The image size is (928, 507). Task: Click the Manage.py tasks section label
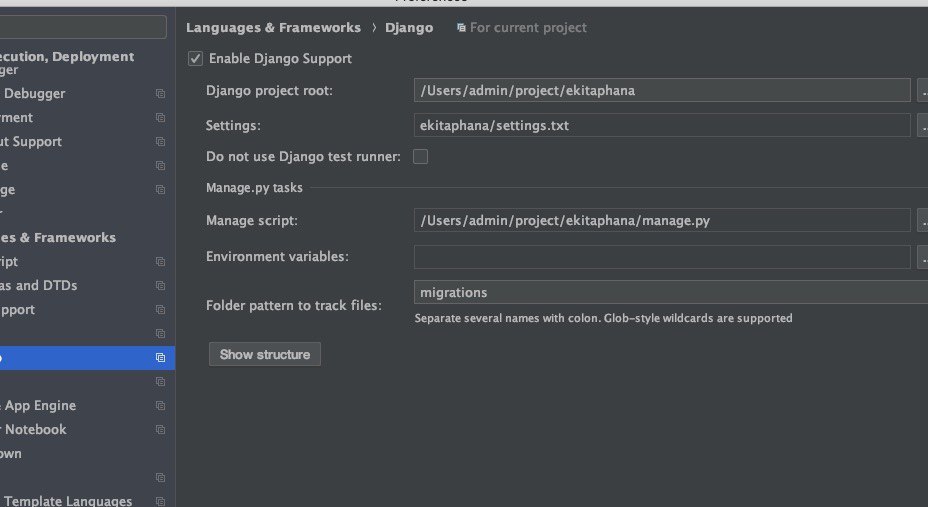(254, 188)
